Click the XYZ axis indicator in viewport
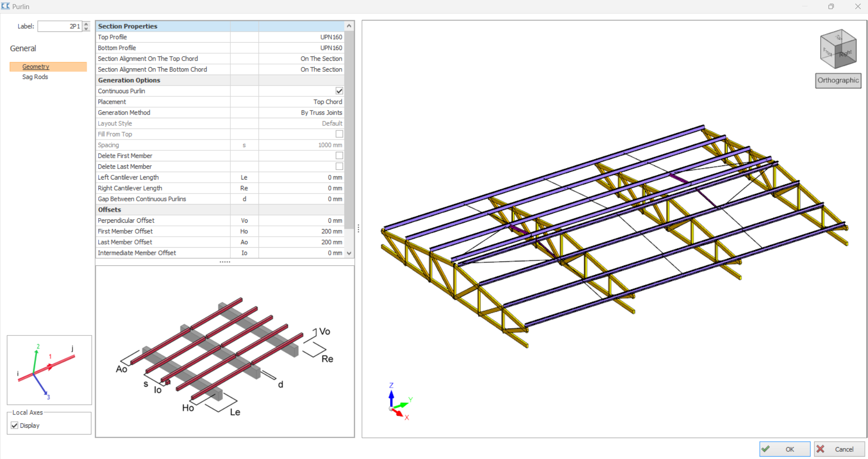This screenshot has height=459, width=868. [x=399, y=402]
